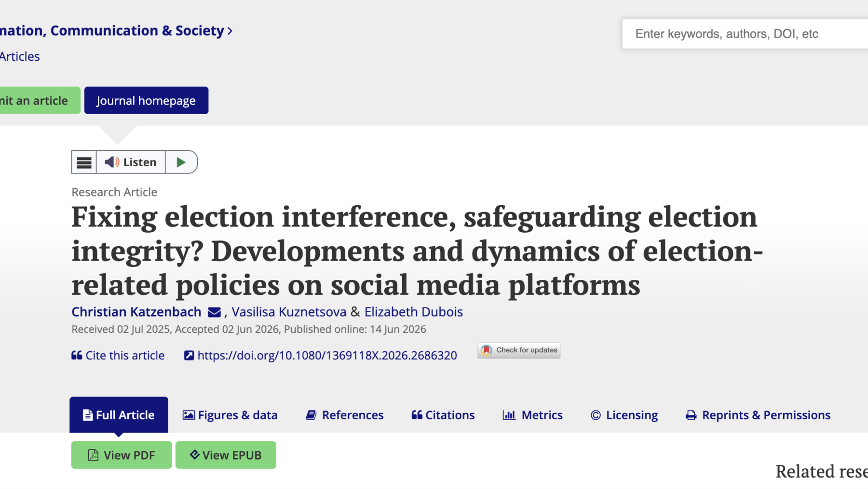Open the DOI link for the article
The width and height of the screenshot is (868, 489).
[x=321, y=356]
